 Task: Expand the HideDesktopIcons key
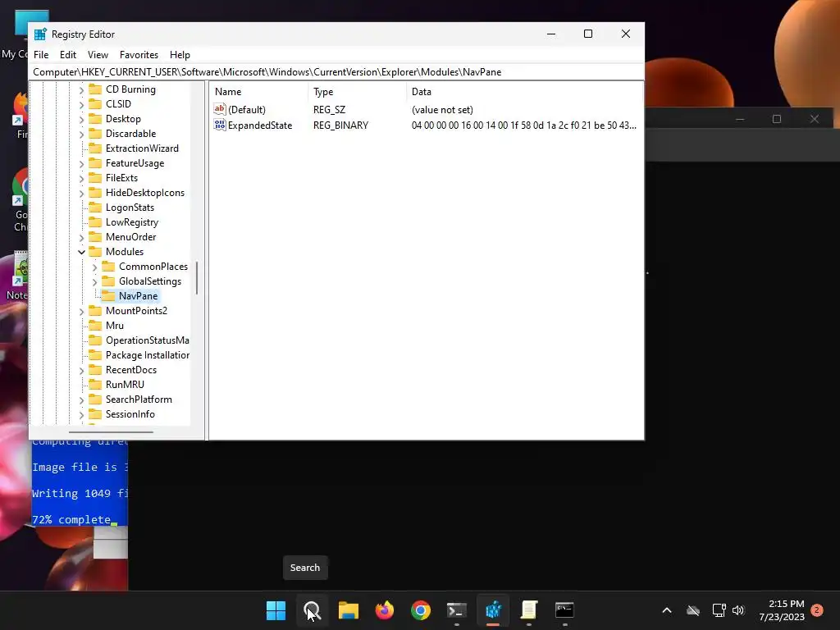point(81,193)
